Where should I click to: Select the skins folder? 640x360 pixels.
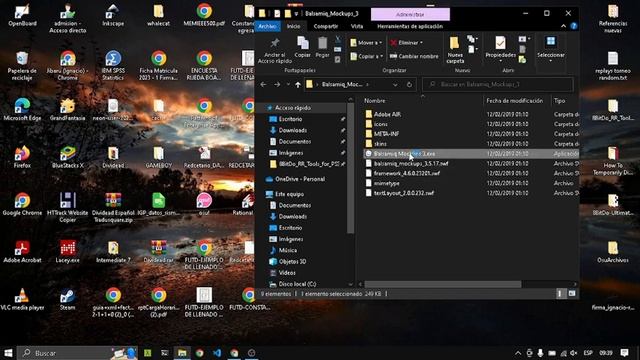tap(380, 144)
